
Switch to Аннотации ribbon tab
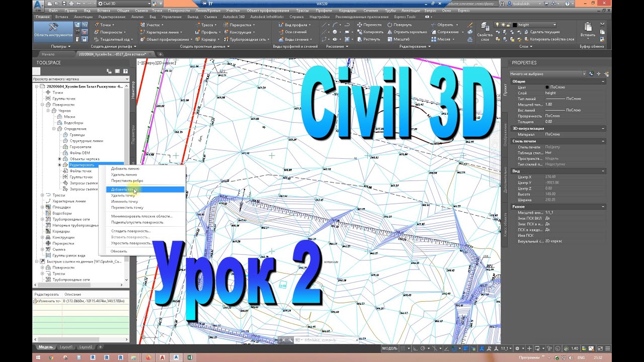84,17
